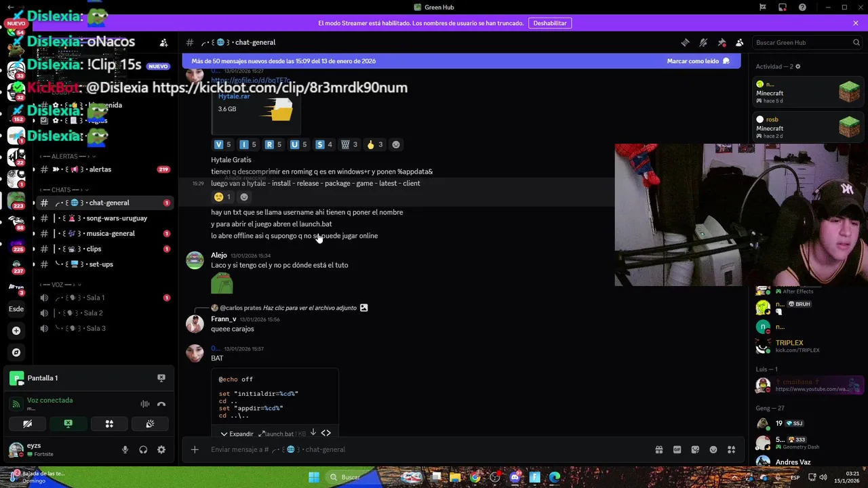
Task: Open emoji picker in message bar
Action: point(713,449)
